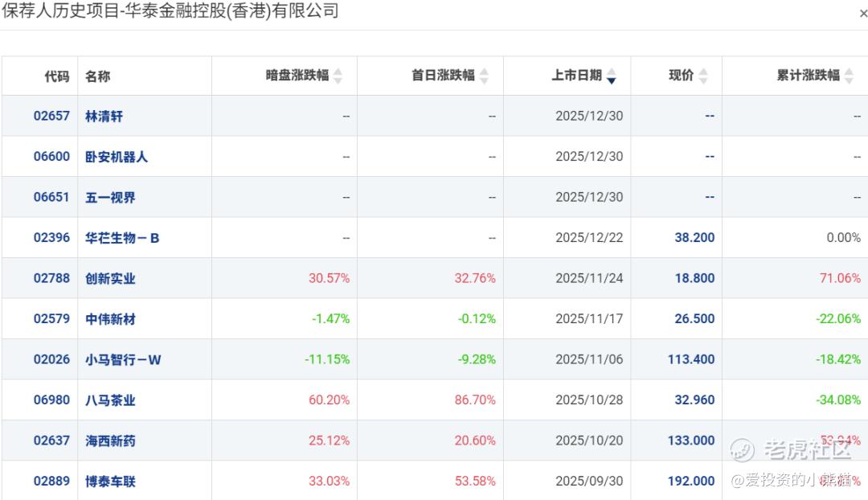Sort by 暗盘涨跌幅 column arrows
The width and height of the screenshot is (868, 500).
[x=338, y=76]
